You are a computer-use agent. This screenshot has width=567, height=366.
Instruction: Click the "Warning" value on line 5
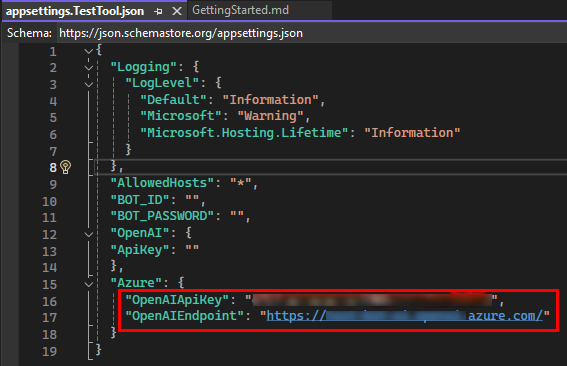pyautogui.click(x=270, y=116)
